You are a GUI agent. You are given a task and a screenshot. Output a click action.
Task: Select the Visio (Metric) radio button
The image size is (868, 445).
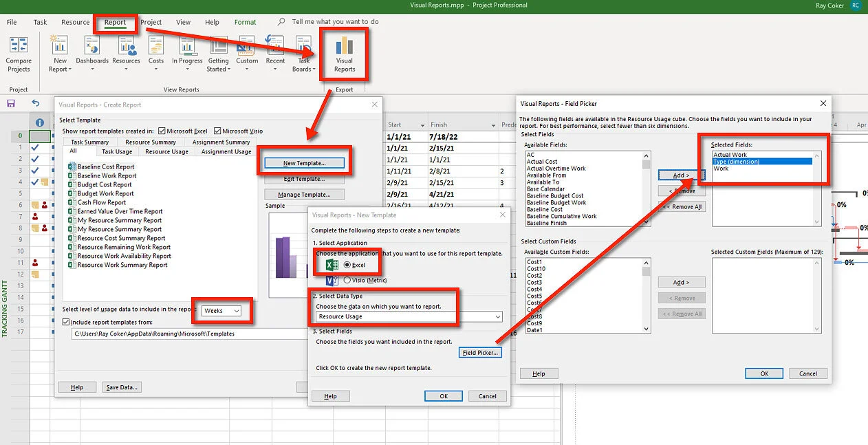pos(347,280)
